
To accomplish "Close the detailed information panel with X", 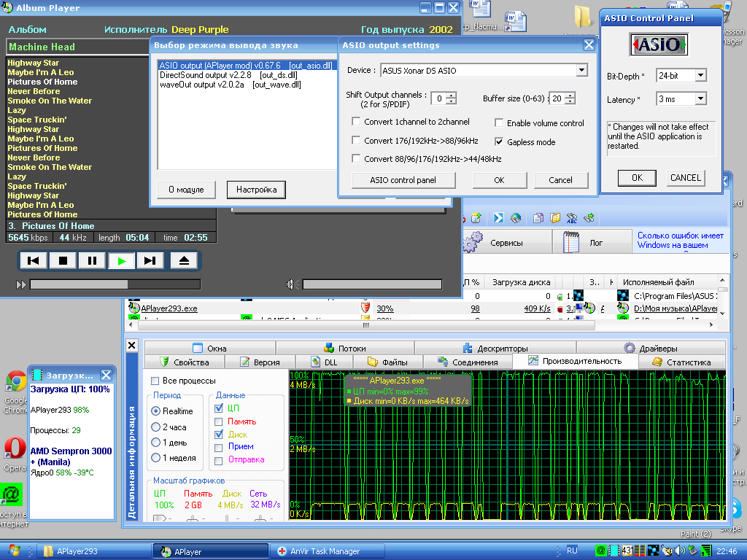I will pos(132,345).
